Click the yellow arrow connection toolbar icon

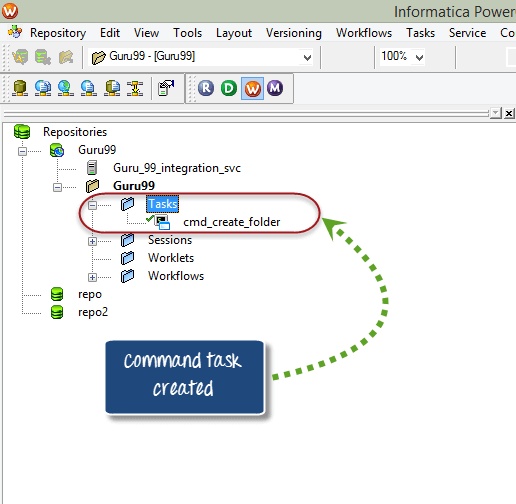tap(135, 88)
